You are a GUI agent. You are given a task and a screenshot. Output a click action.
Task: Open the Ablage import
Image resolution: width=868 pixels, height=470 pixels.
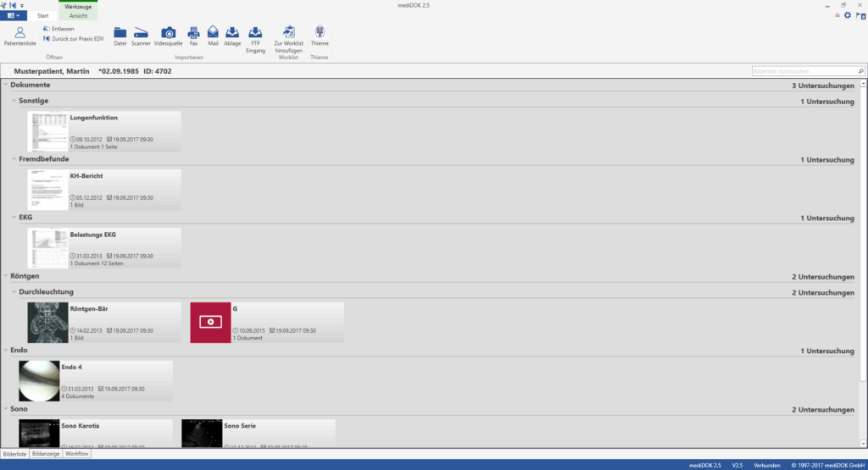(x=232, y=36)
